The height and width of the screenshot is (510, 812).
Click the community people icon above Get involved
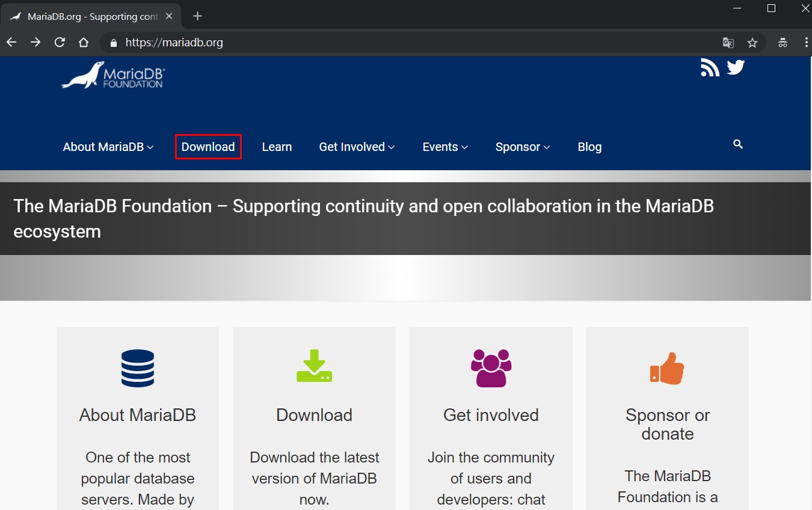coord(490,368)
